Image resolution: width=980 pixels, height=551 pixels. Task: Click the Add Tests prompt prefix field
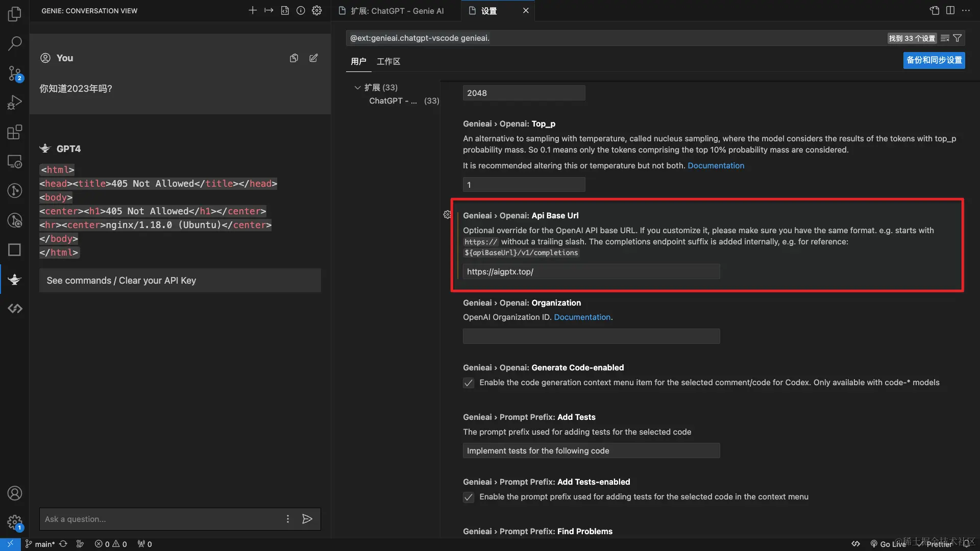coord(591,450)
